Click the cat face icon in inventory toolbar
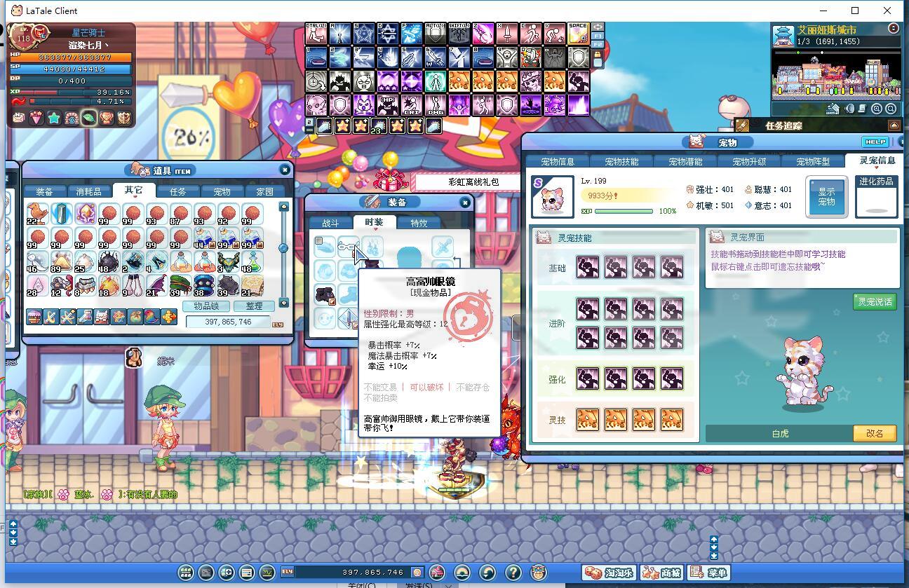The height and width of the screenshot is (588, 909). click(x=102, y=317)
